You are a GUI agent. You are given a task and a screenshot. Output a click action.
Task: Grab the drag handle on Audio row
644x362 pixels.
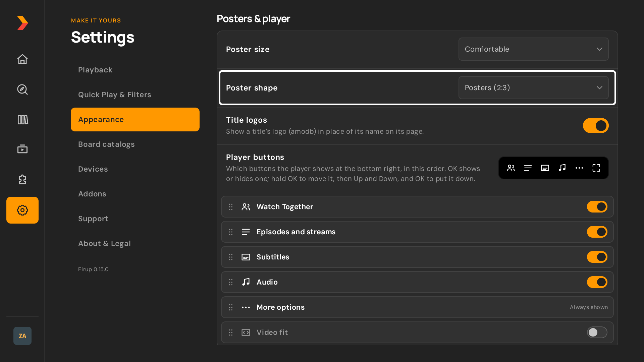point(231,282)
